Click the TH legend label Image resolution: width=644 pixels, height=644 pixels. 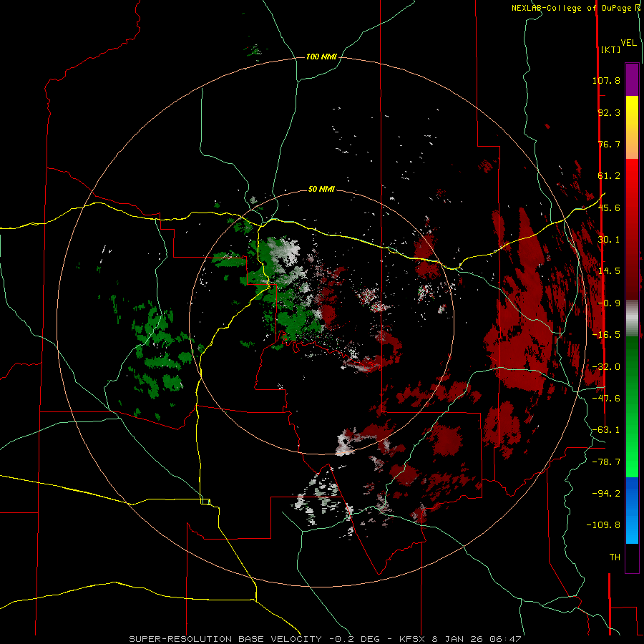pos(615,557)
